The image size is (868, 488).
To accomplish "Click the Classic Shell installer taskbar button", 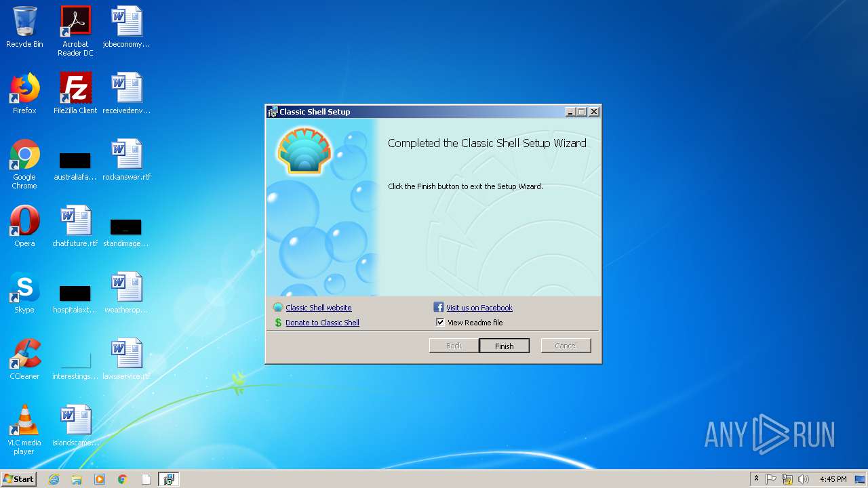I will 169,479.
